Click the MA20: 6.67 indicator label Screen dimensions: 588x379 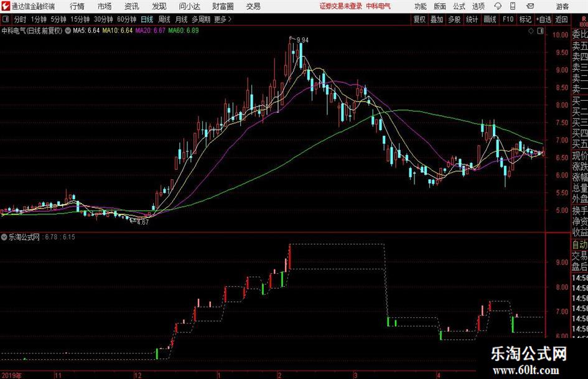coord(150,30)
